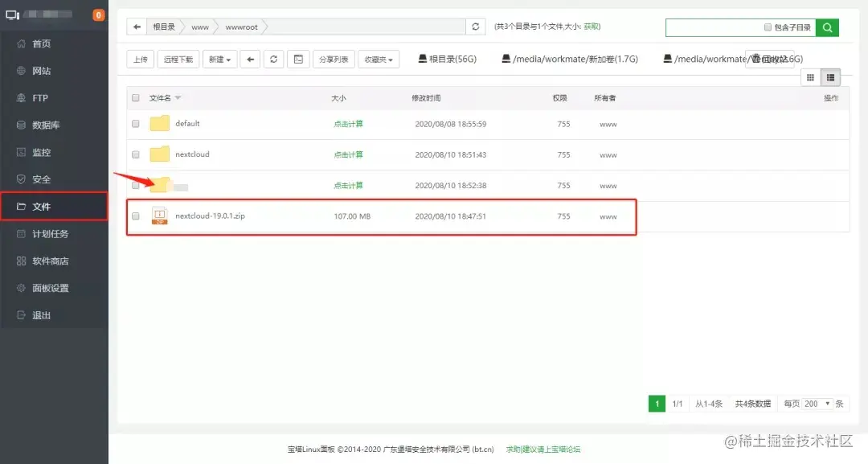Toggle the 包含子目录 include-subdirectories checkbox
Screen dimensions: 868x464
point(768,27)
